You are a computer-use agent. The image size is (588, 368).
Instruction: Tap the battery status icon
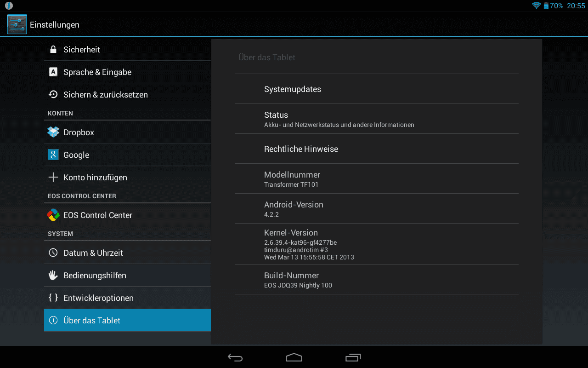pos(546,6)
